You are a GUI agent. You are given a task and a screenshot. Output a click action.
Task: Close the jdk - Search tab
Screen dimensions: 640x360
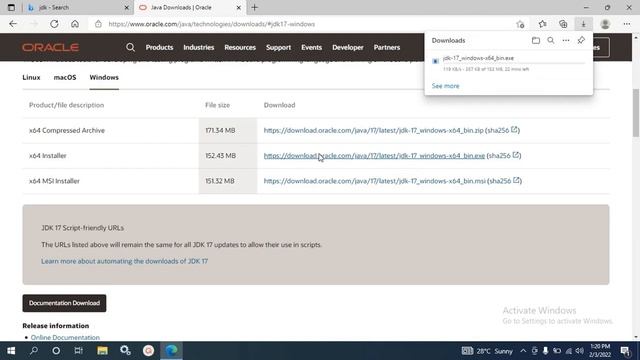[127, 7]
